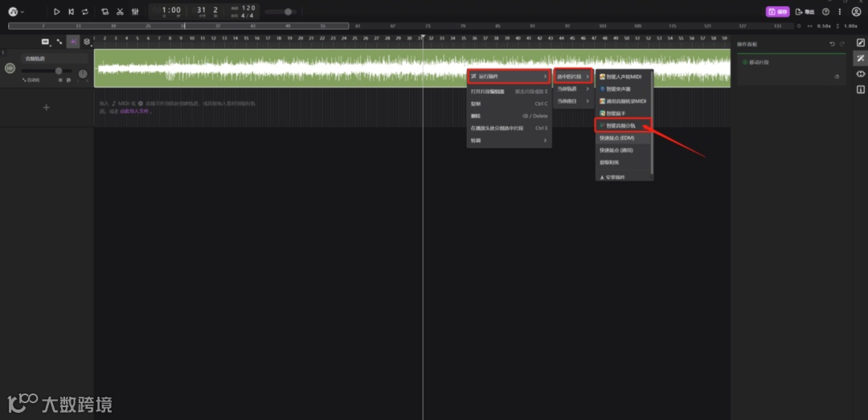The width and height of the screenshot is (868, 420).
Task: Choose Copy Ctrl C in context menu
Action: (x=509, y=104)
